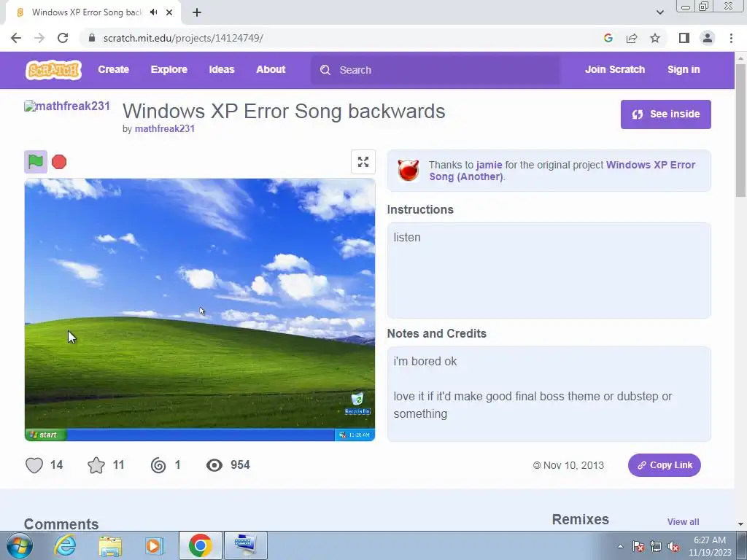Click the remix spiral icon next to 1

(158, 465)
